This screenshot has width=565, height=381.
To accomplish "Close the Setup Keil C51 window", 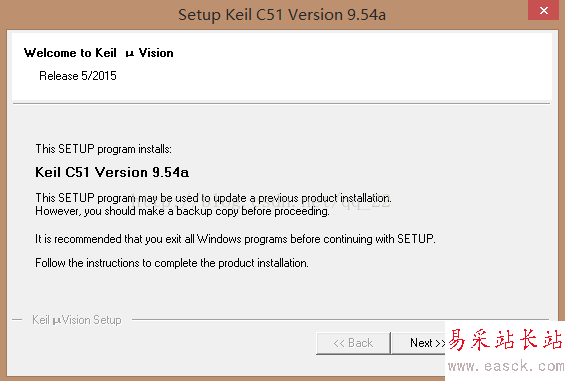I will [x=544, y=10].
